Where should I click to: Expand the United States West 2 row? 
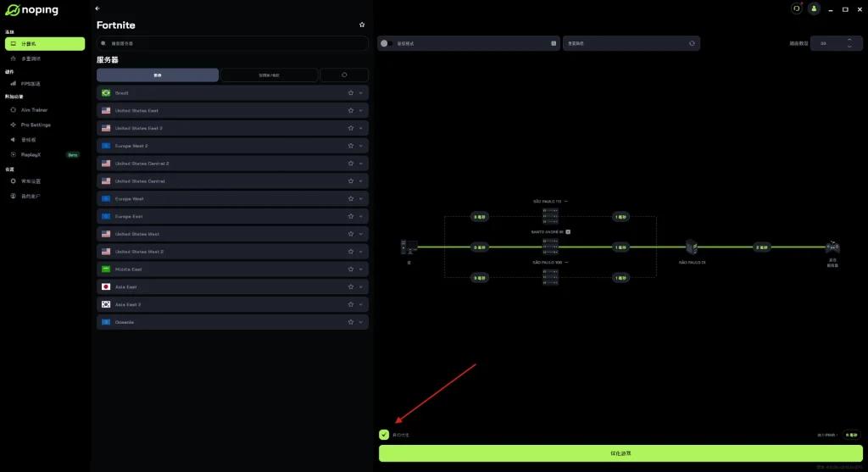click(361, 252)
